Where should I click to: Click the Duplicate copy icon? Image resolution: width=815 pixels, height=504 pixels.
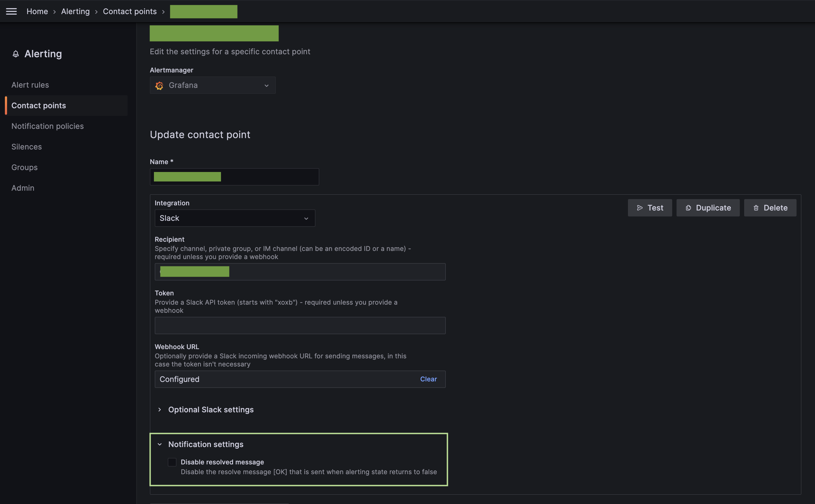688,208
